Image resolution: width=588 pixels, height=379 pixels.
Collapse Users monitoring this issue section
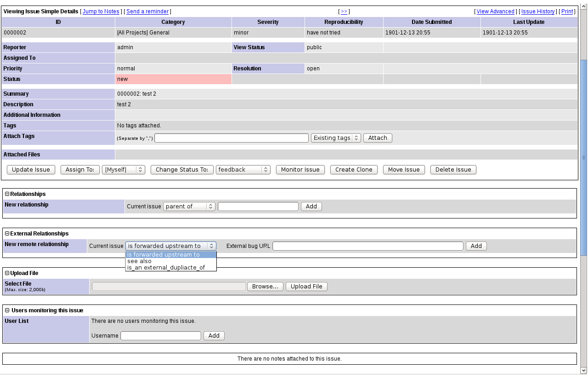pyautogui.click(x=7, y=310)
